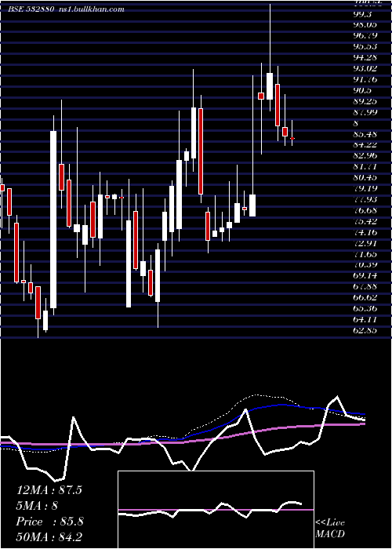This screenshot has width=392, height=549.
Task: Select the 77.93 price axis label
Action: point(365,199)
